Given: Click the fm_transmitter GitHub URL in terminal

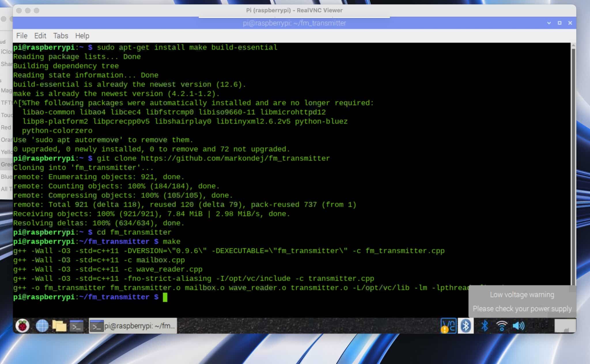Looking at the screenshot, I should coord(235,158).
